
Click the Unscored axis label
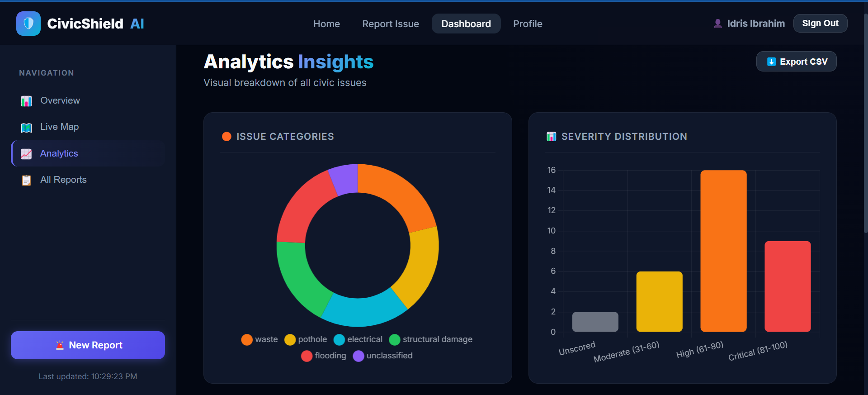click(x=577, y=348)
